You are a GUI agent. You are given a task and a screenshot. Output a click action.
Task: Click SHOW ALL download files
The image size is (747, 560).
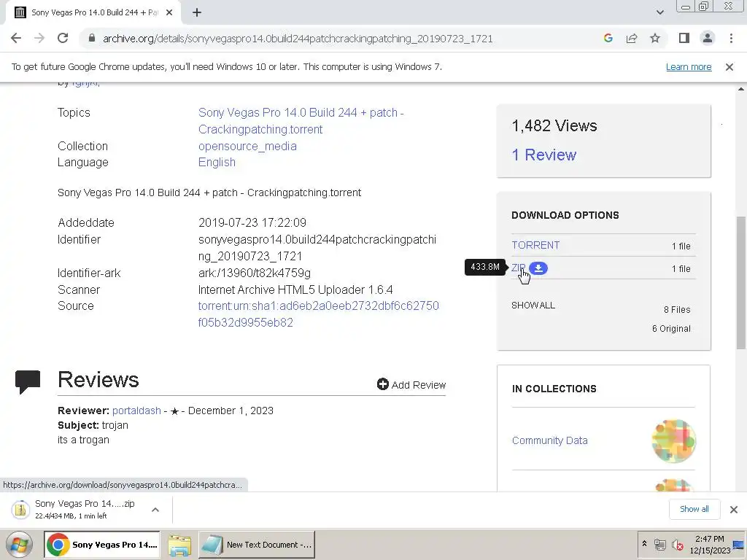click(533, 306)
